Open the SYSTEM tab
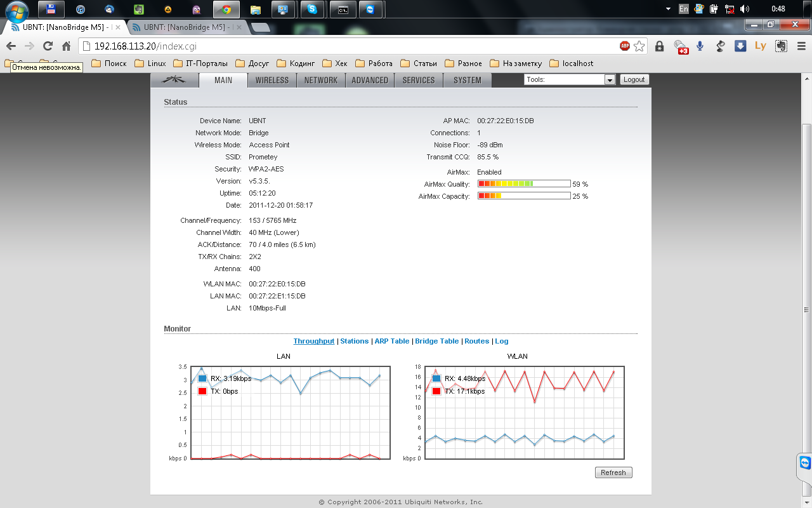This screenshot has width=812, height=508. (x=467, y=80)
